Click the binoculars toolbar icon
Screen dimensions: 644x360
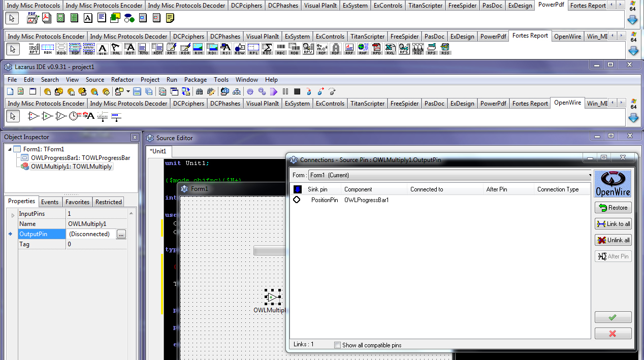pyautogui.click(x=199, y=92)
